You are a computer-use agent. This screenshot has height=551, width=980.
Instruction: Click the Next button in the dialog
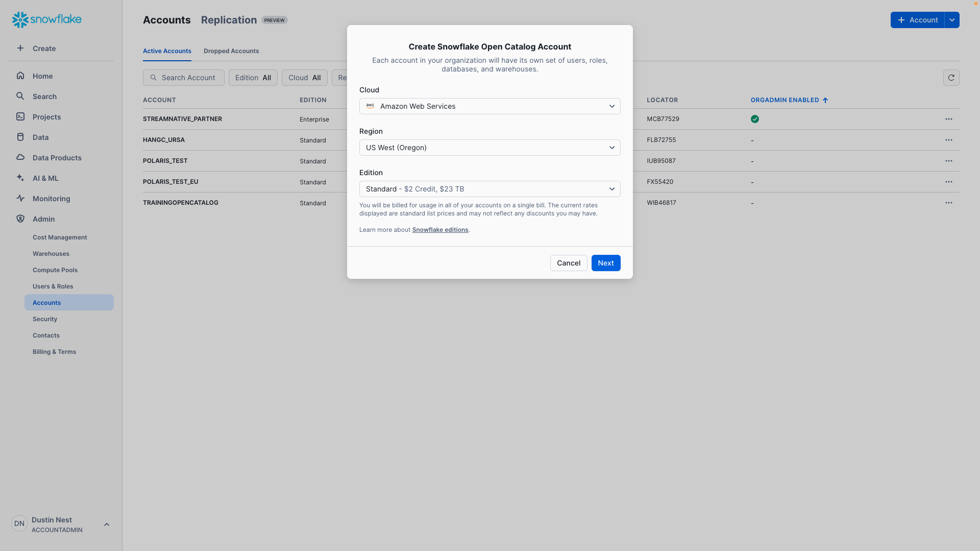click(x=605, y=263)
